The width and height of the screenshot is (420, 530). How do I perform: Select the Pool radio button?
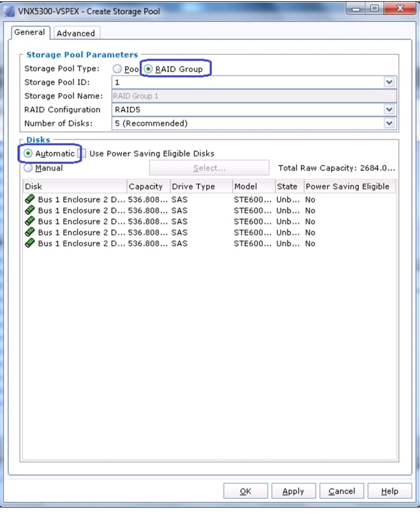pos(117,69)
